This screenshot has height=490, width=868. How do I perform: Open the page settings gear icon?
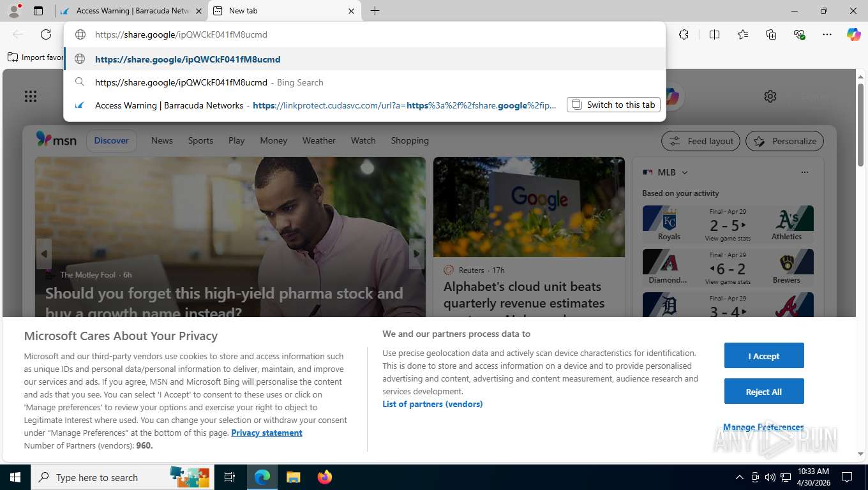pyautogui.click(x=770, y=96)
